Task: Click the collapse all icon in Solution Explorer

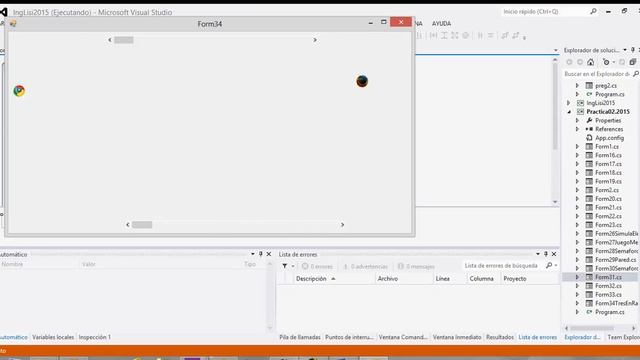Action: click(632, 62)
